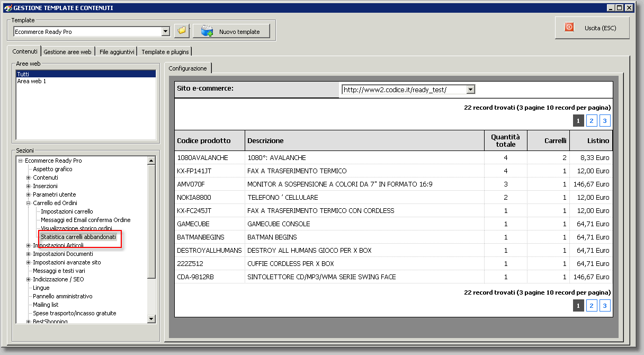Click the 1080AVALANCHE product code cell
This screenshot has height=355, width=644.
pos(210,157)
